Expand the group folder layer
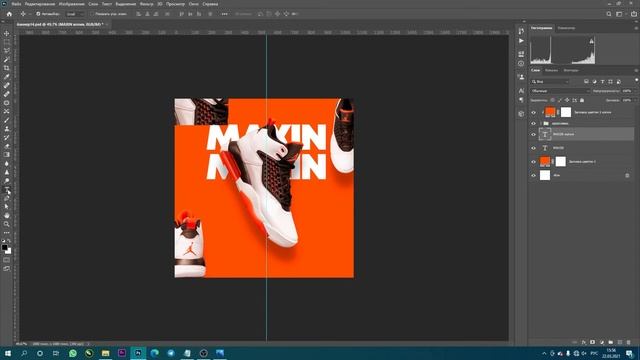 click(x=541, y=123)
